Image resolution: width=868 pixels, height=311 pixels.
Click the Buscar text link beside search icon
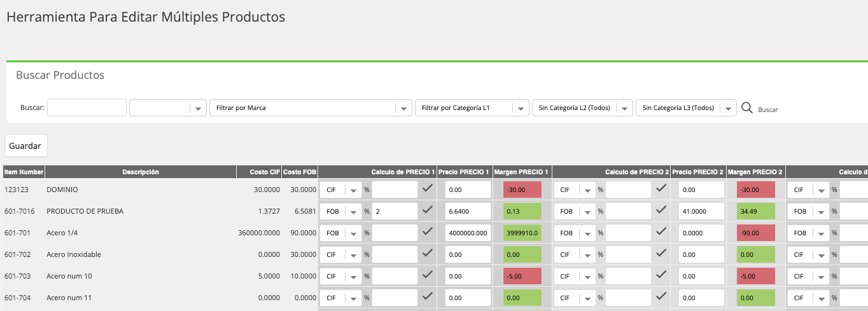(x=768, y=110)
